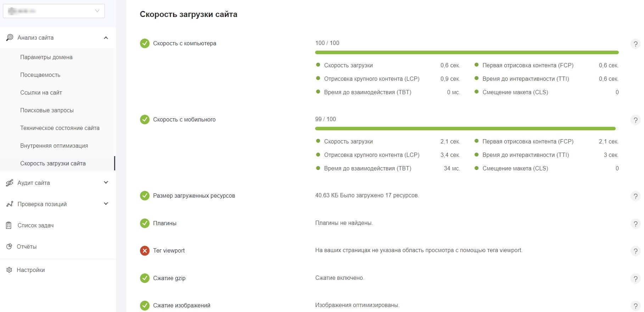Open Внутренняя оптимизация page
The image size is (644, 312).
point(54,146)
